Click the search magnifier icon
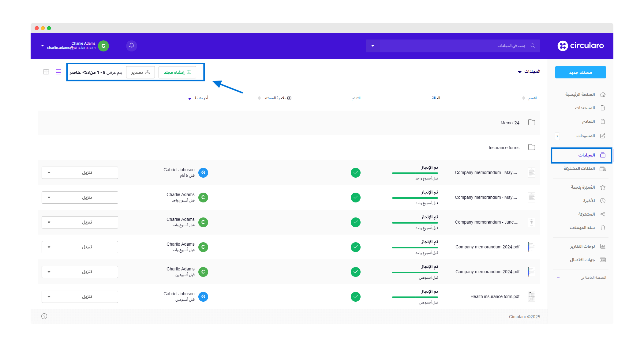644x347 pixels. click(x=533, y=46)
